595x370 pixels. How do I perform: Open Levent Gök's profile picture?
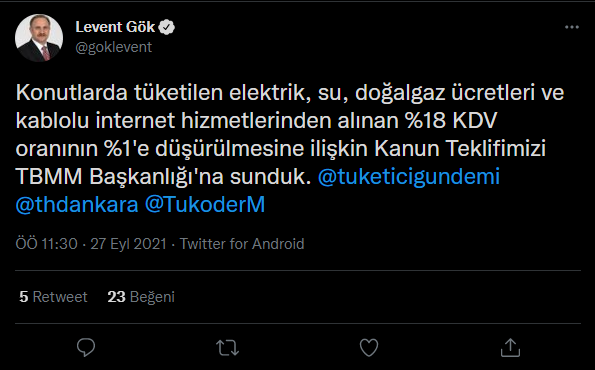[39, 38]
